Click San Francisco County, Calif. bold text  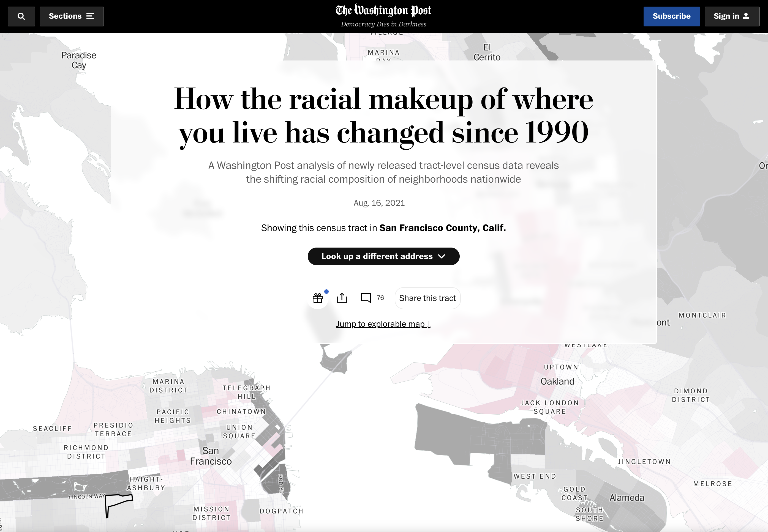pos(443,228)
